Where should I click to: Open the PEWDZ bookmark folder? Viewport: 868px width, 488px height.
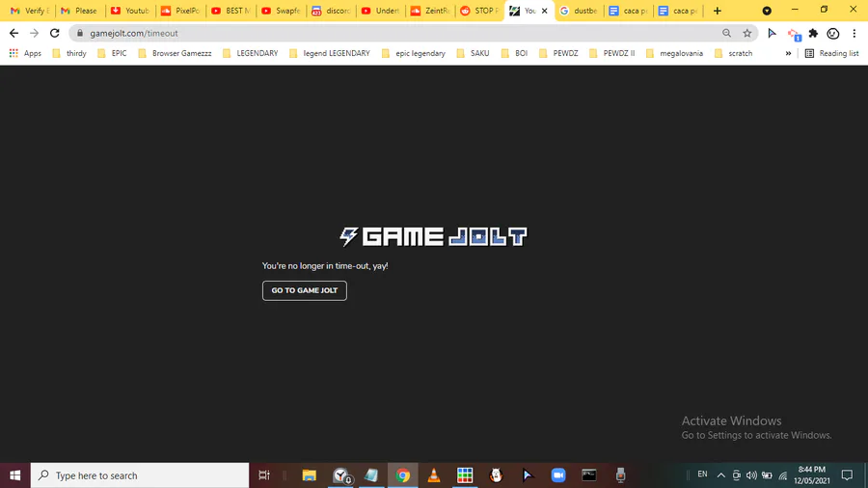pos(558,53)
